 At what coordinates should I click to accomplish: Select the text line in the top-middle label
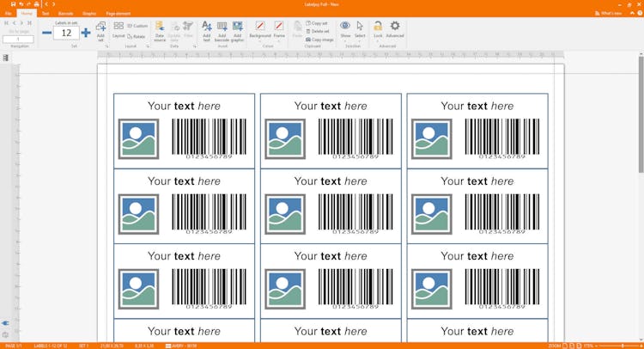pyautogui.click(x=331, y=106)
